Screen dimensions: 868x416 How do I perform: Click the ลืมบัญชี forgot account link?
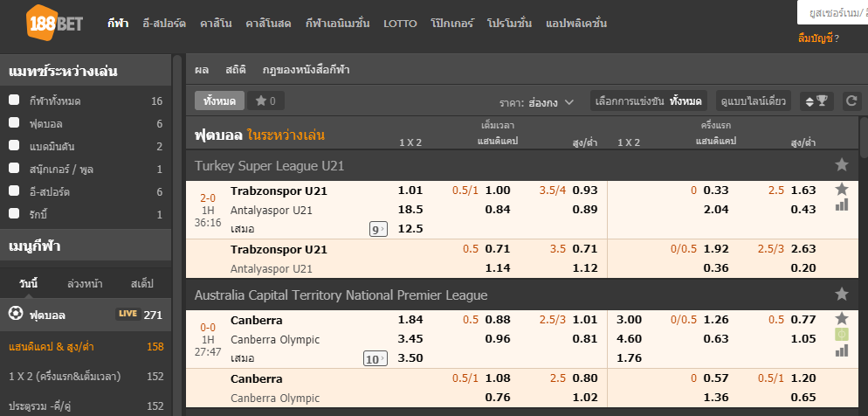click(x=815, y=38)
